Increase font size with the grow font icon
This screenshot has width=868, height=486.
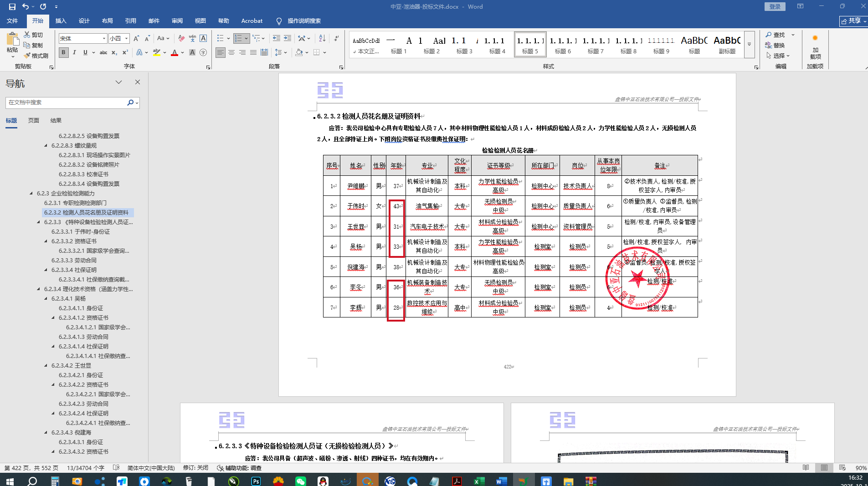tap(136, 39)
